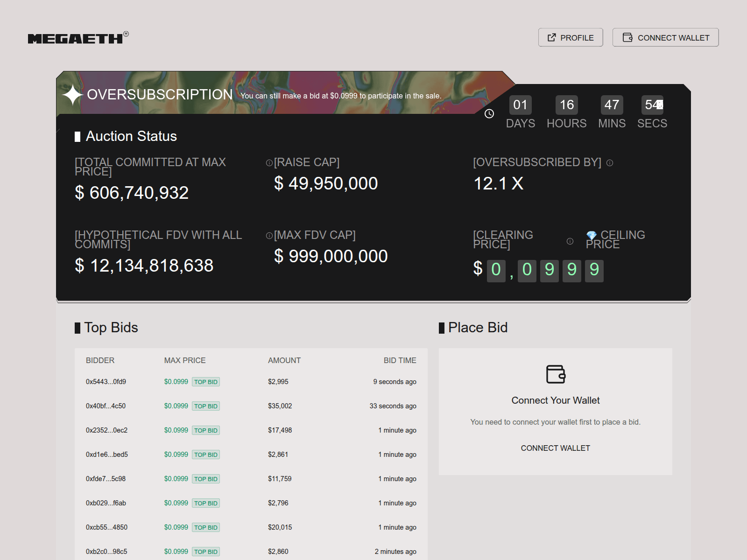Screen dimensions: 747x560
Task: Click the Oversubscribed By info icon
Action: pyautogui.click(x=610, y=163)
